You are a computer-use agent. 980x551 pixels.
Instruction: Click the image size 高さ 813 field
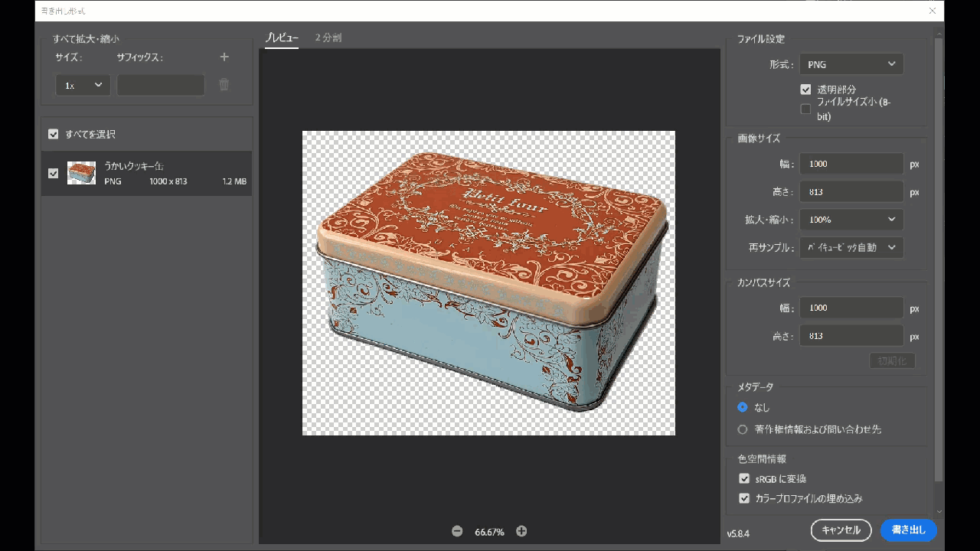(x=851, y=192)
